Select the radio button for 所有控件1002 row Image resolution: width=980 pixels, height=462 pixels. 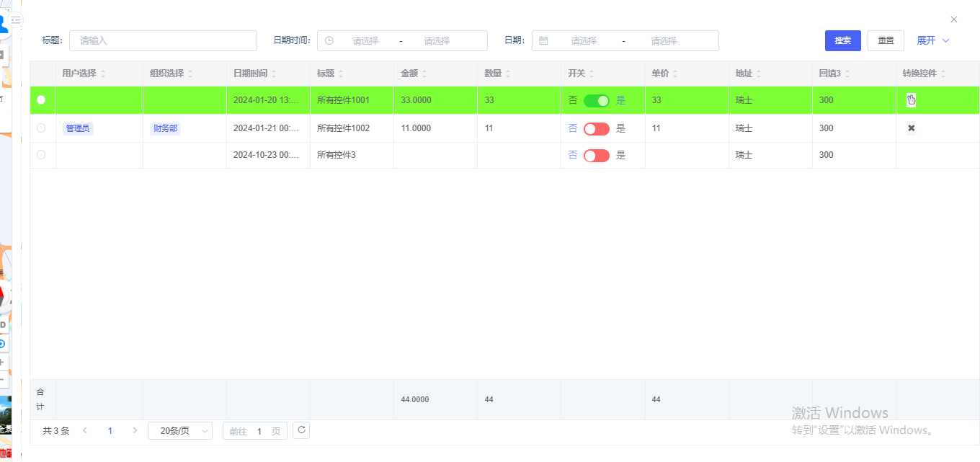pos(41,128)
